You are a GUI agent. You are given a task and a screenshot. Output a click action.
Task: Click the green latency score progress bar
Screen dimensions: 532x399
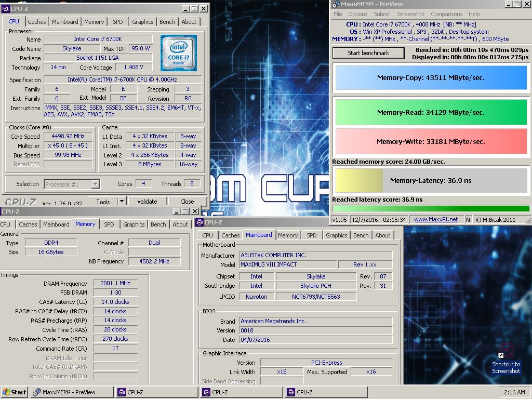coord(431,208)
